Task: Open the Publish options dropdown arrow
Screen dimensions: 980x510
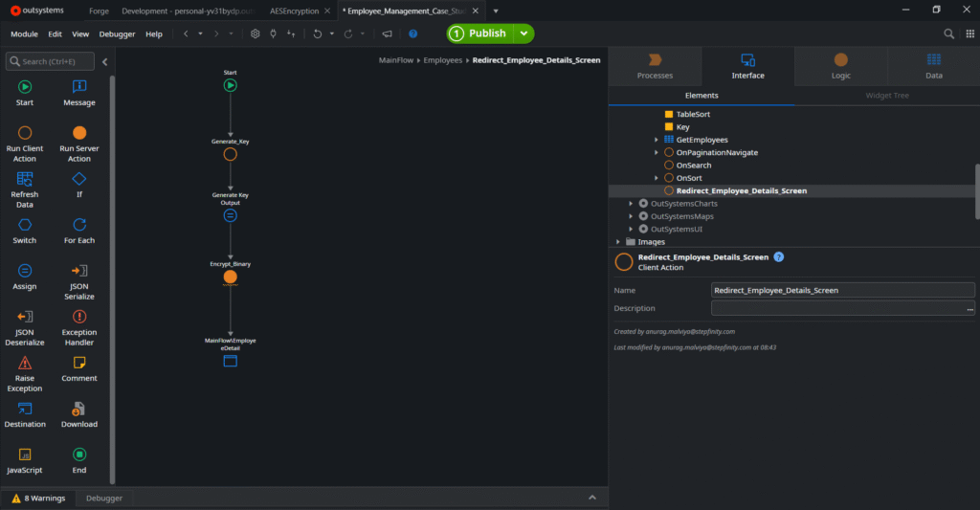Action: [523, 33]
